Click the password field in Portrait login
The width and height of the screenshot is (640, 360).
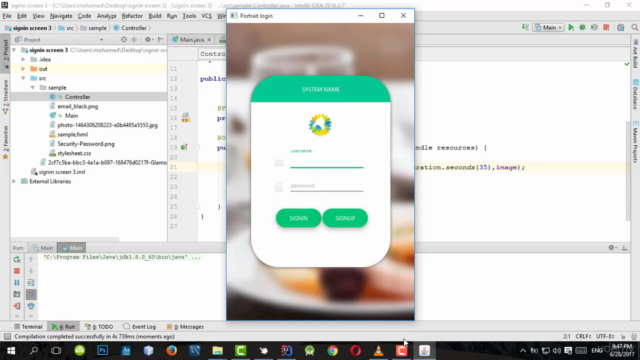[327, 186]
